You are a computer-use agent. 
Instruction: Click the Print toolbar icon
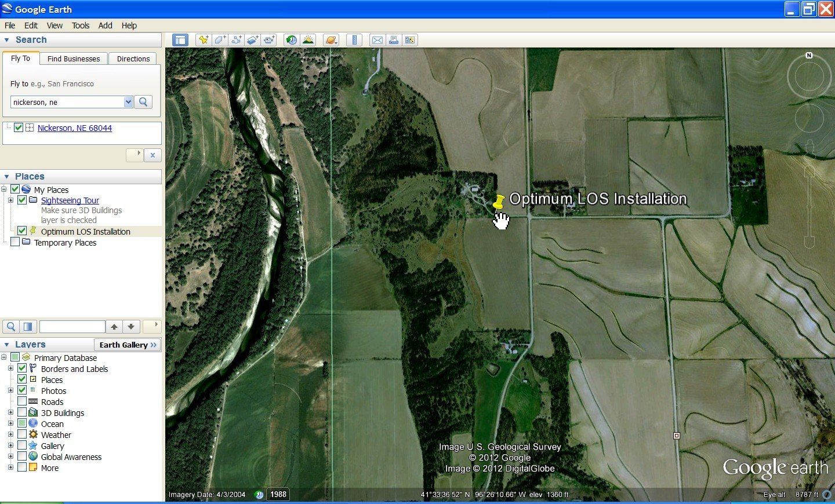(x=394, y=40)
